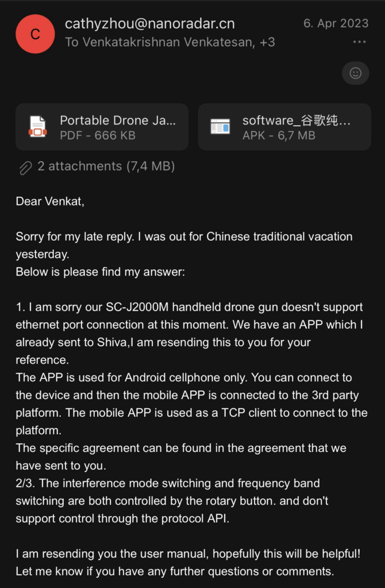Tap the red sender avatar "C"
Image resolution: width=385 pixels, height=588 pixels.
pos(35,34)
